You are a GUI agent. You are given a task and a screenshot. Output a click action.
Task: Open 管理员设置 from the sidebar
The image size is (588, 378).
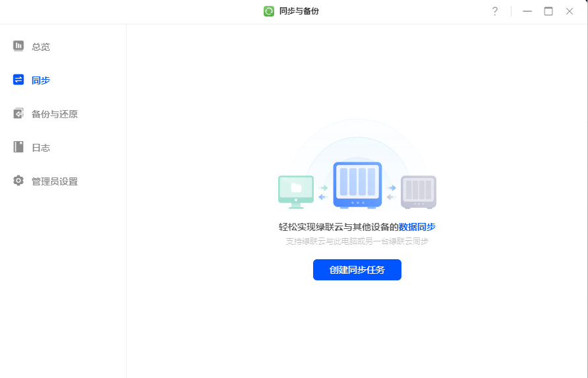click(x=55, y=181)
